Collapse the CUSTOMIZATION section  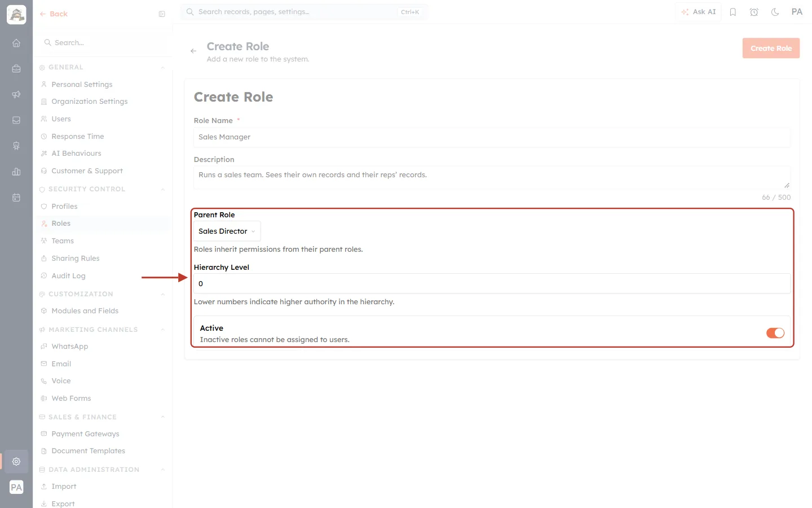(x=163, y=295)
